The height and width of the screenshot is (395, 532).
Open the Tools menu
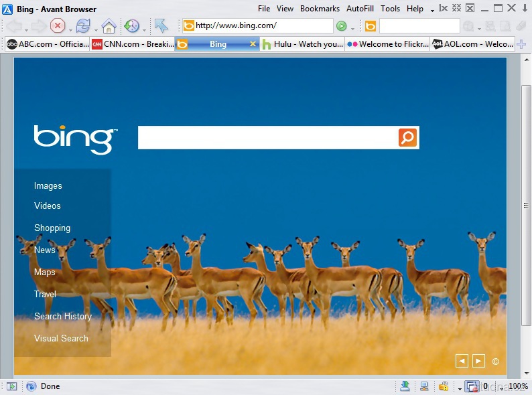390,9
